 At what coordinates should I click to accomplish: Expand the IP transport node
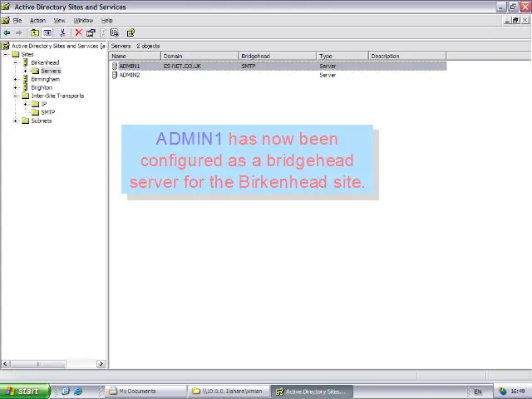tap(26, 104)
